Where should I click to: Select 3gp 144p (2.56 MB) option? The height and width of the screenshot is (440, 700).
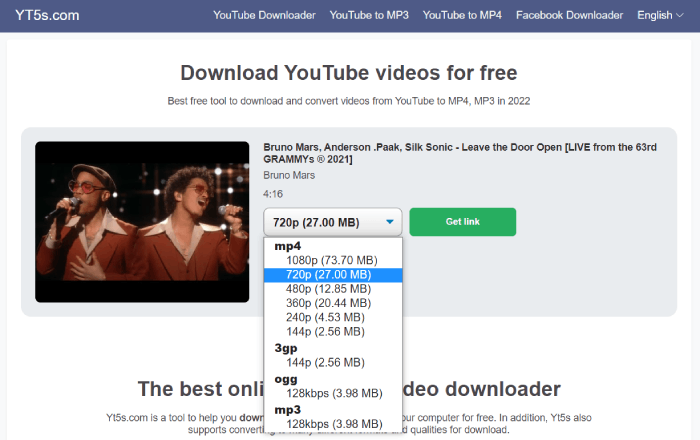point(333,362)
